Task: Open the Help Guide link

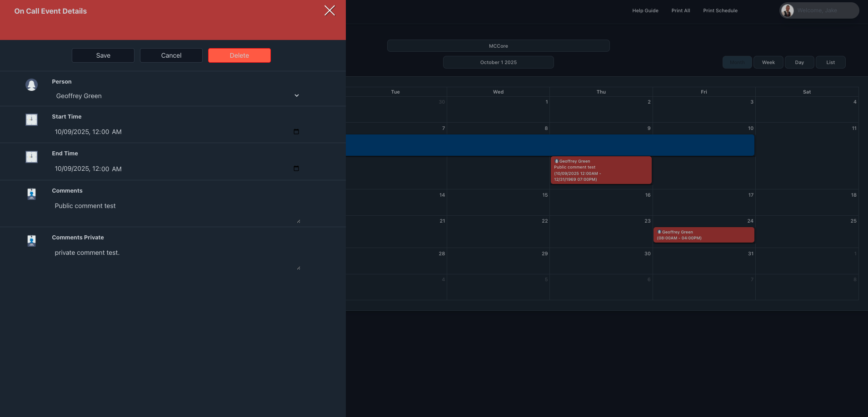Action: tap(645, 10)
